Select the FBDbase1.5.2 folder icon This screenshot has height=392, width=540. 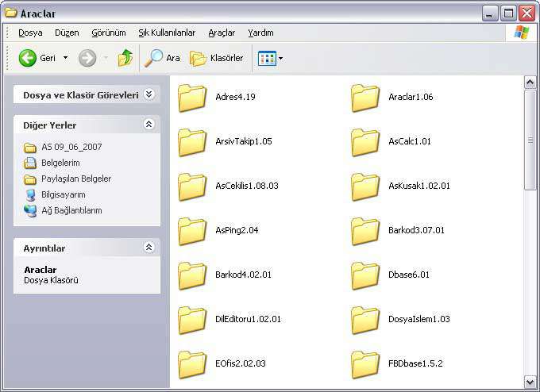[x=365, y=364]
